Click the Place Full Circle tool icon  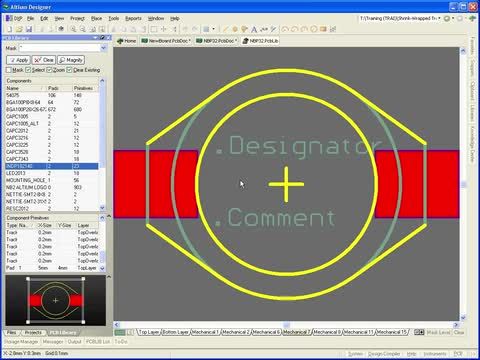[314, 29]
